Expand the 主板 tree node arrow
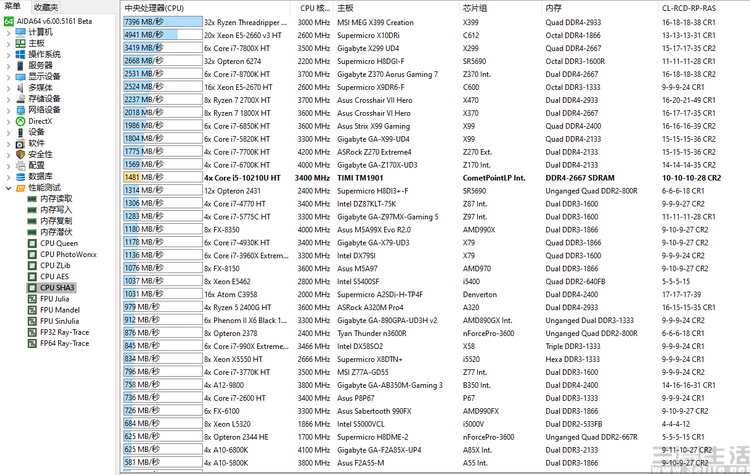This screenshot has height=475, width=750. (x=8, y=44)
